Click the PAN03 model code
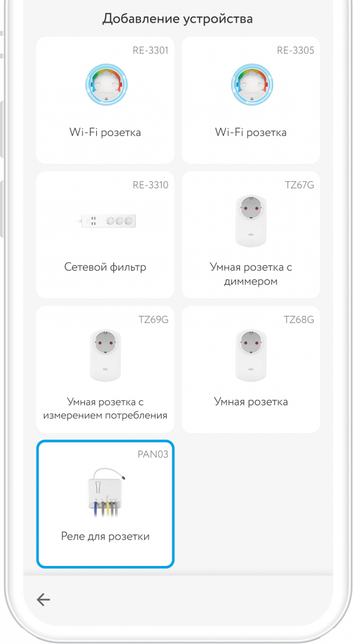 153,455
